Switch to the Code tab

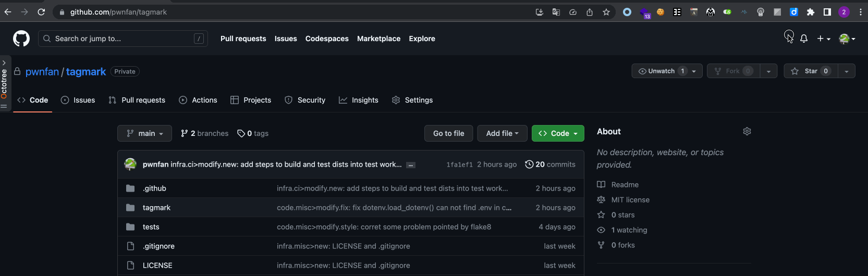click(33, 100)
